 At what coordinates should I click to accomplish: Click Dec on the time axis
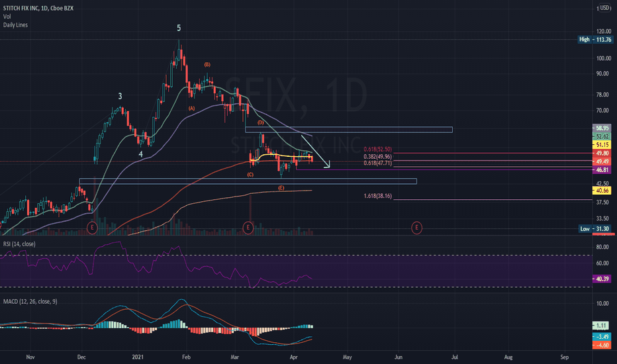81,357
